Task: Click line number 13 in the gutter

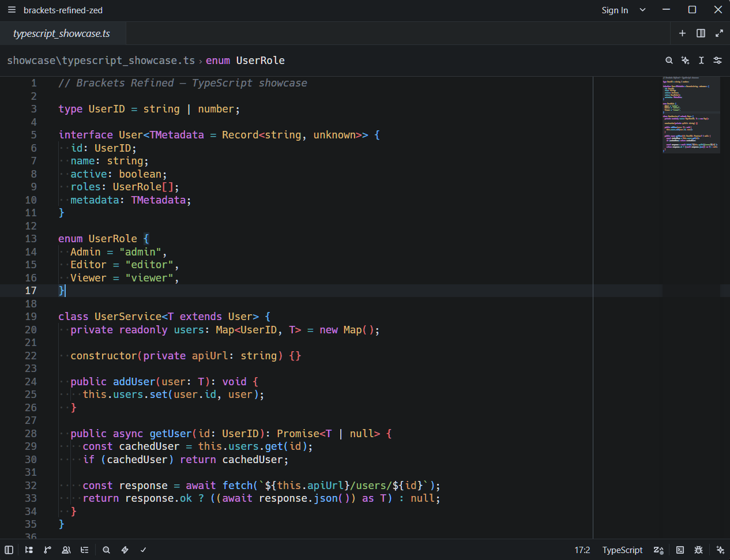Action: (31, 239)
